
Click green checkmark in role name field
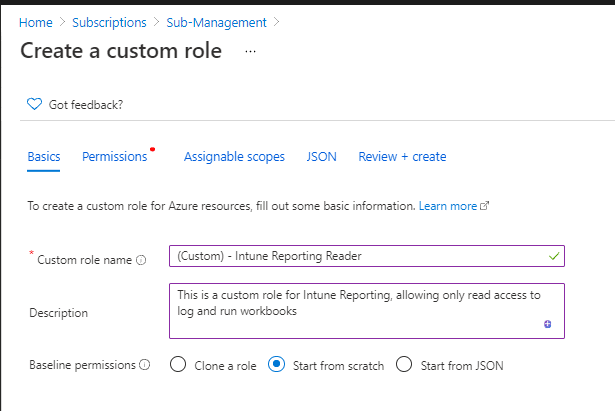pos(554,256)
